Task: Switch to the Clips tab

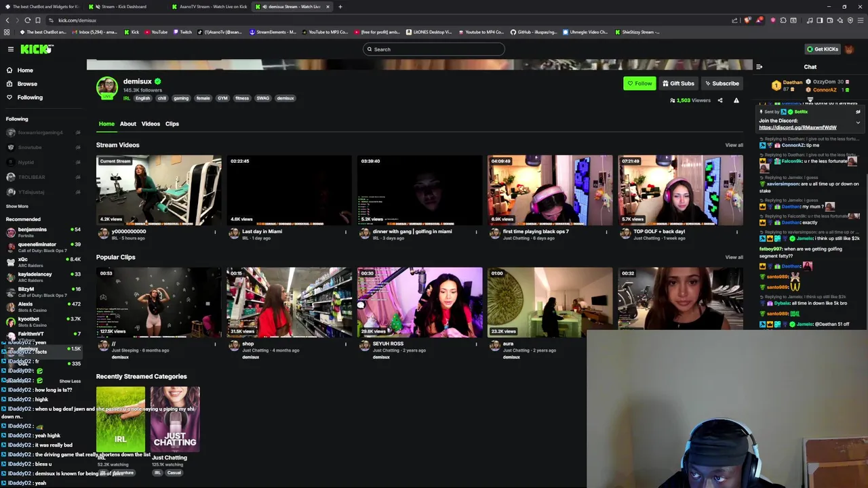Action: [x=172, y=124]
